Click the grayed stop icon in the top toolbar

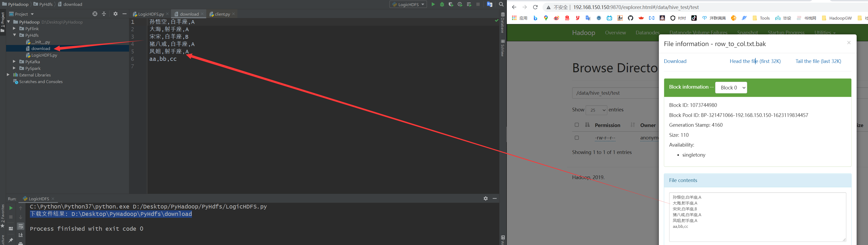(x=478, y=4)
